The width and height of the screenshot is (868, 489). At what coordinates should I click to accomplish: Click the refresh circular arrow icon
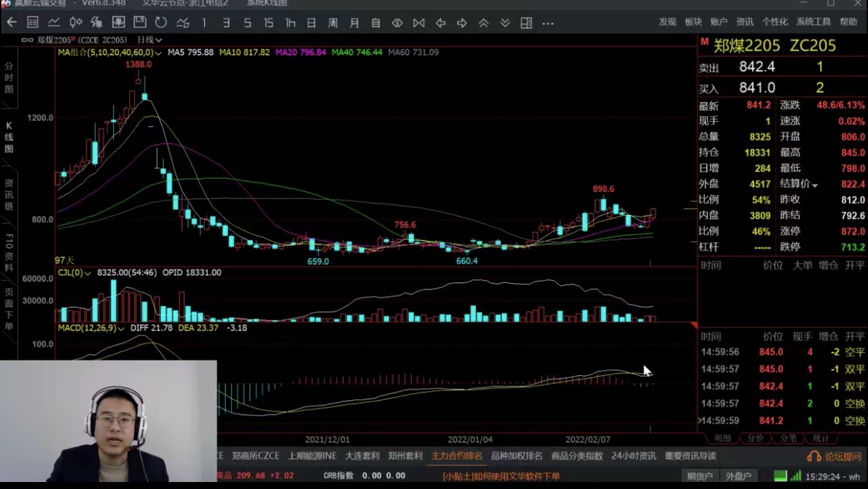point(161,22)
